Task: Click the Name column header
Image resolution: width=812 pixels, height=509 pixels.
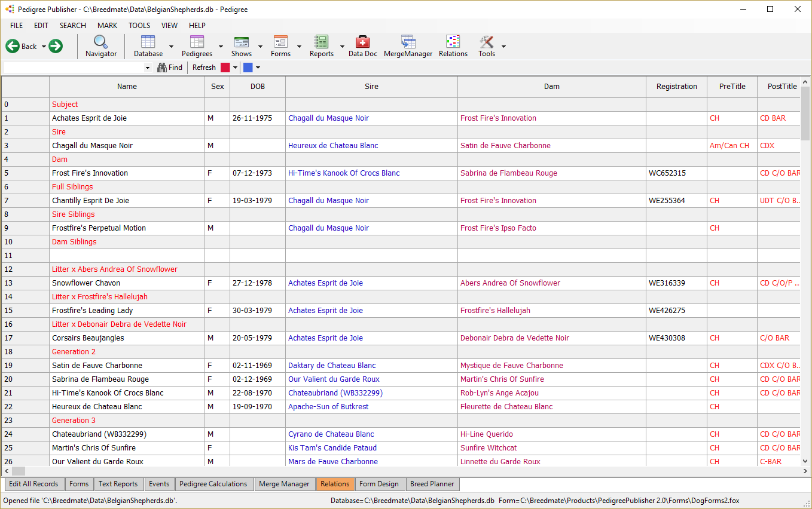Action: 127,87
